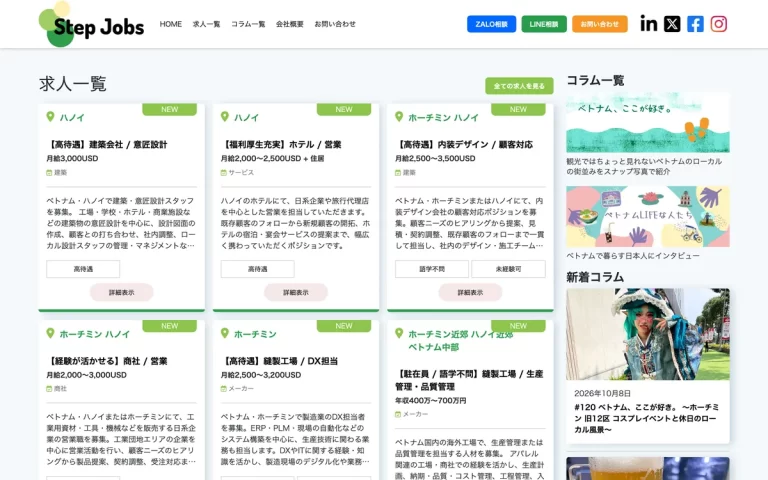Click the ベトナムLIFEな人たち column banner
768x480 pixels.
click(x=648, y=216)
